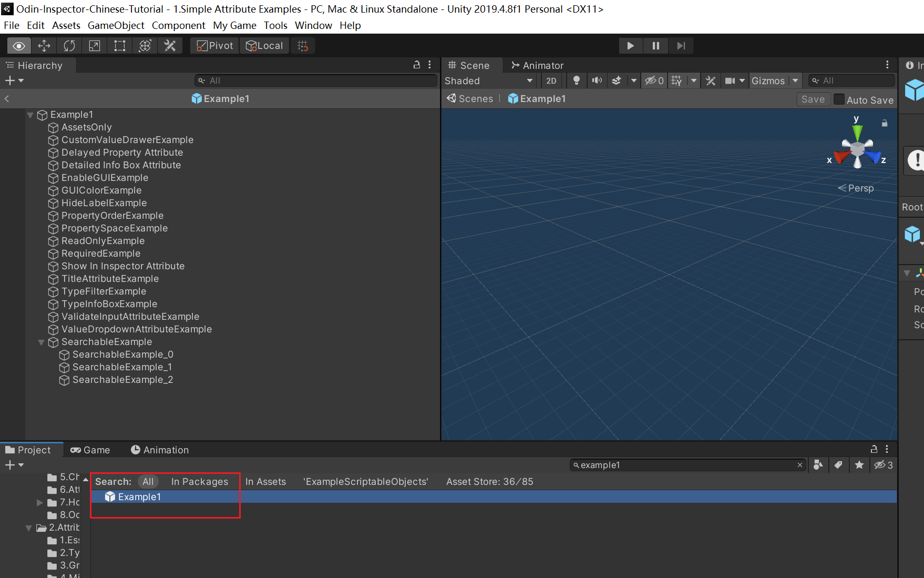
Task: Click the Scenes breadcrumb link
Action: point(470,99)
